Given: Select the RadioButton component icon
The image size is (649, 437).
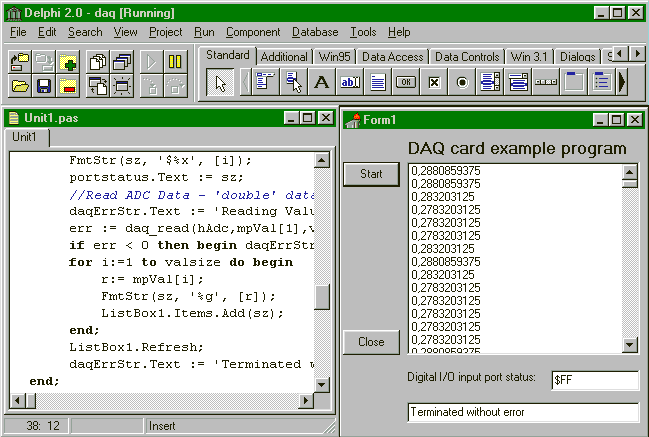Looking at the screenshot, I should click(462, 82).
